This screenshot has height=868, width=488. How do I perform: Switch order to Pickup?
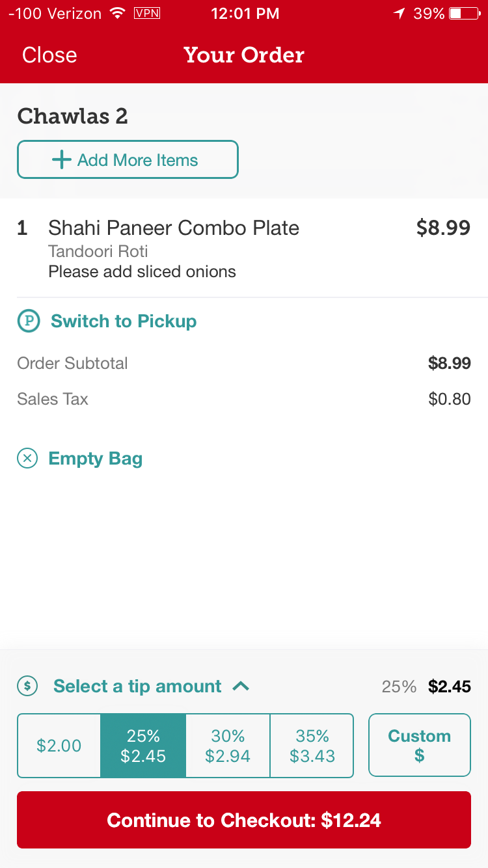point(124,321)
